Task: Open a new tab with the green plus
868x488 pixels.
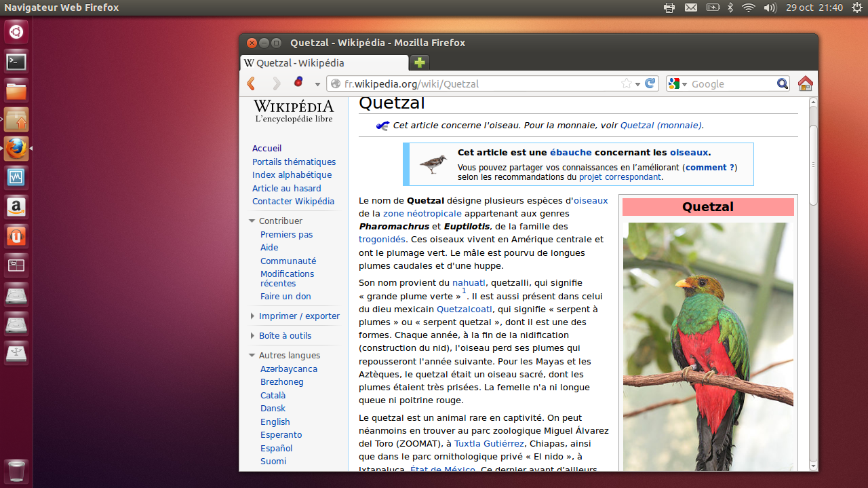Action: tap(420, 62)
